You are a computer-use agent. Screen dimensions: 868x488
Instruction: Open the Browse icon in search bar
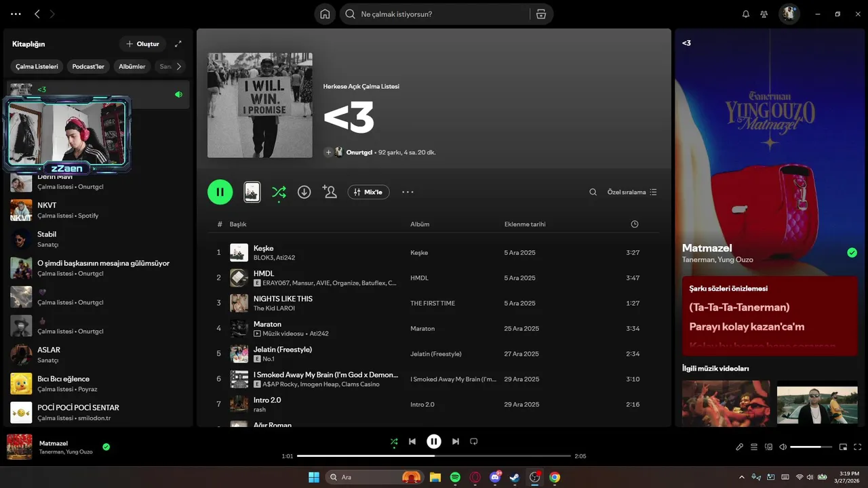coord(540,14)
